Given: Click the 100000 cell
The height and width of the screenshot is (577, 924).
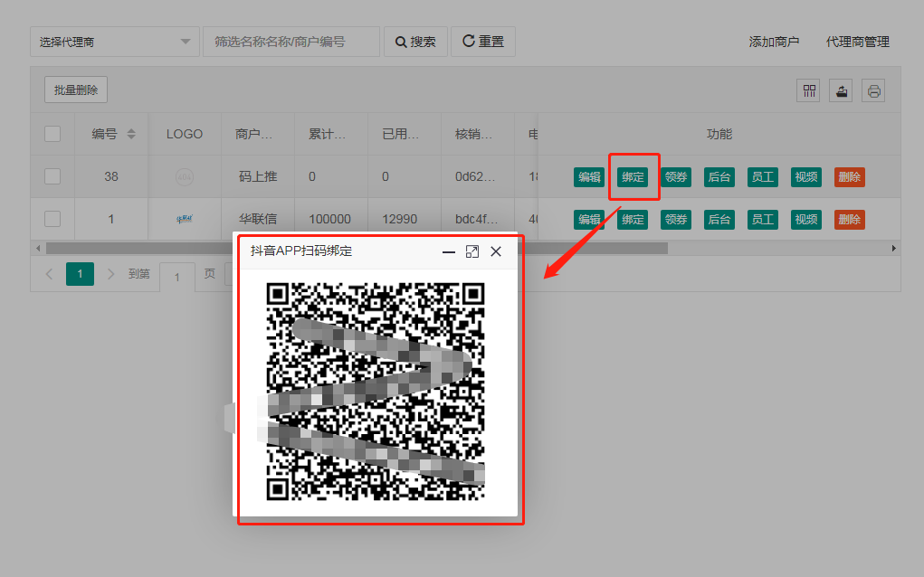Looking at the screenshot, I should (x=330, y=219).
